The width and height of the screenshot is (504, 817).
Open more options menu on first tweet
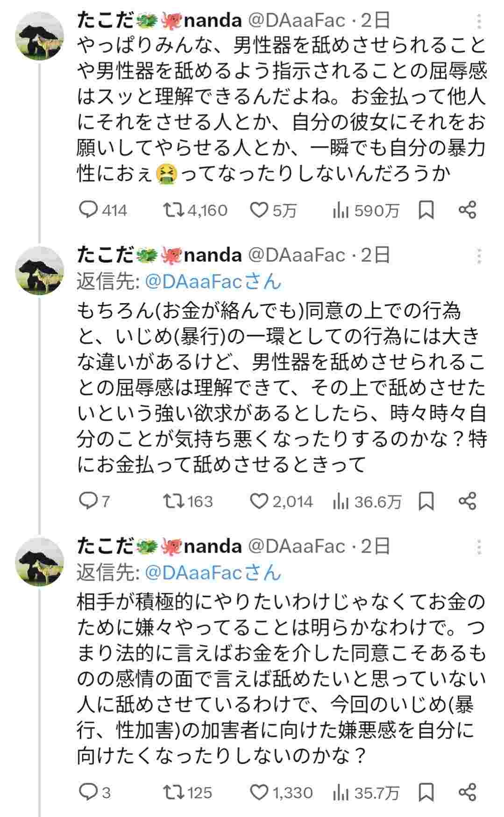[479, 21]
